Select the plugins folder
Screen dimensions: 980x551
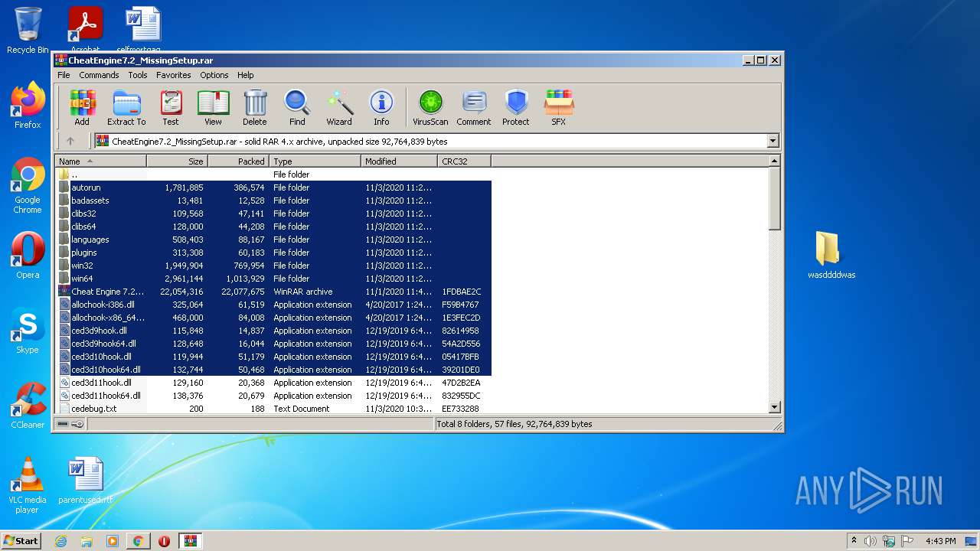[273, 253]
